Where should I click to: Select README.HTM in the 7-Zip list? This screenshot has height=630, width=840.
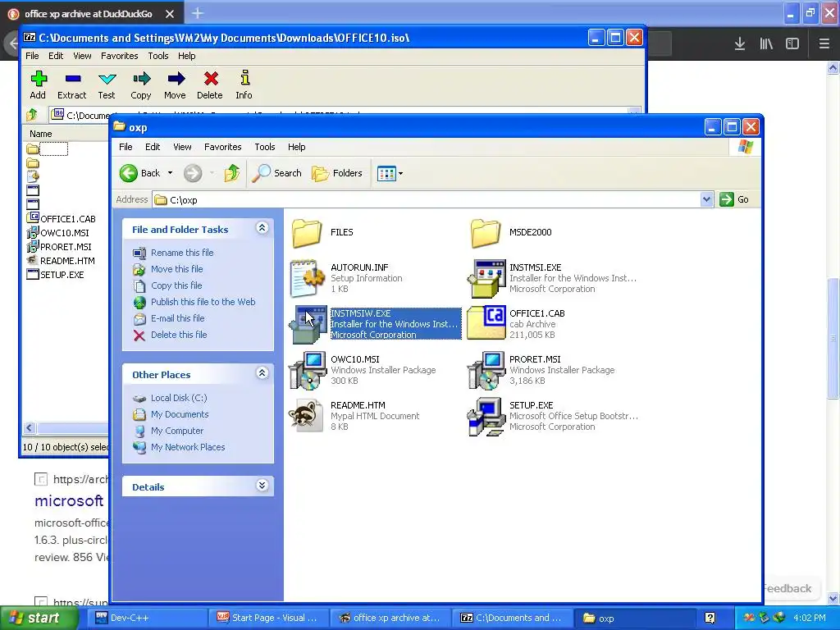67,261
